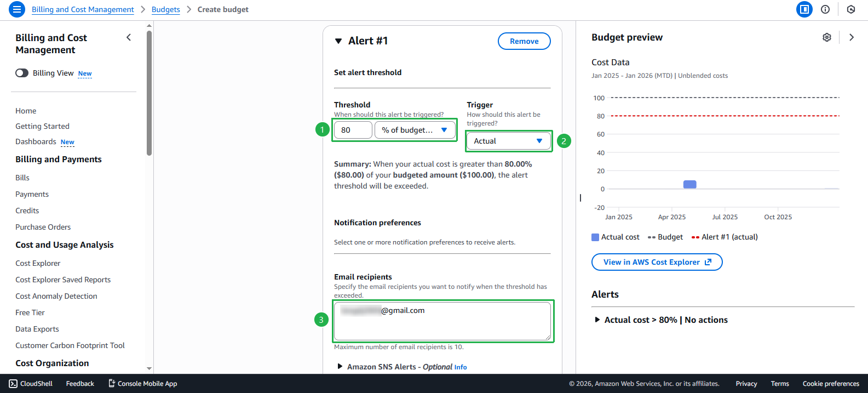Toggle the Billing View switch
This screenshot has width=868, height=393.
(22, 73)
